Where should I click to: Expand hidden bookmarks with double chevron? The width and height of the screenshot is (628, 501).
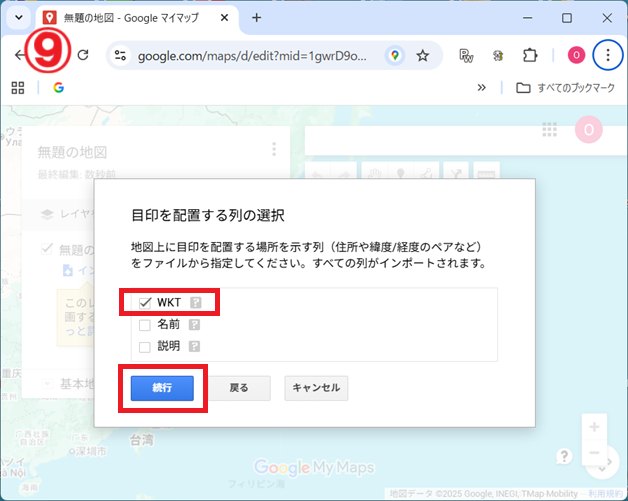click(x=482, y=88)
